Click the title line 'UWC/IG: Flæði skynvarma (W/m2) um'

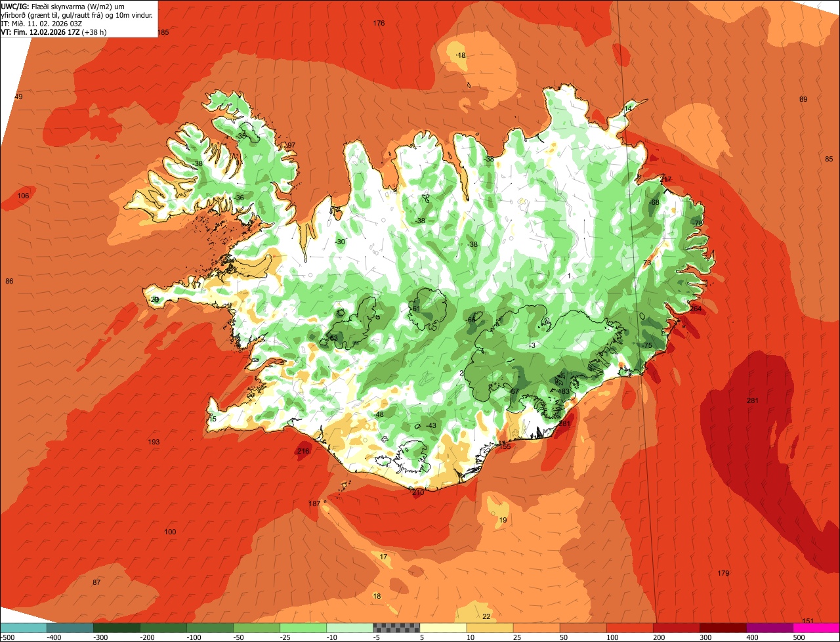62,6
